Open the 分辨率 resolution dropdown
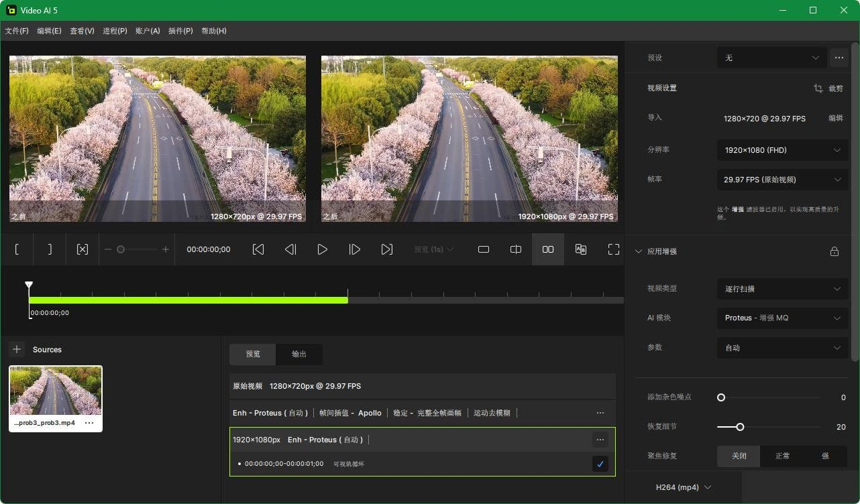 pyautogui.click(x=782, y=150)
